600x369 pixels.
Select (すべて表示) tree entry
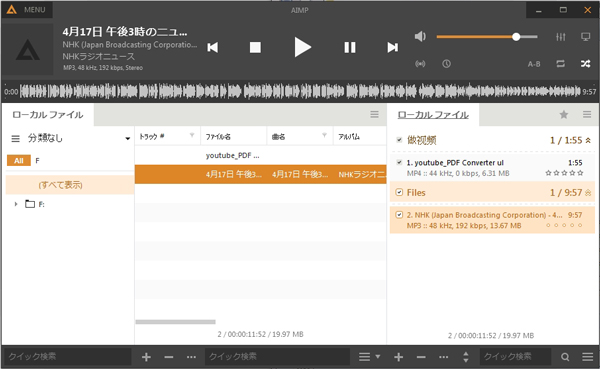70,185
